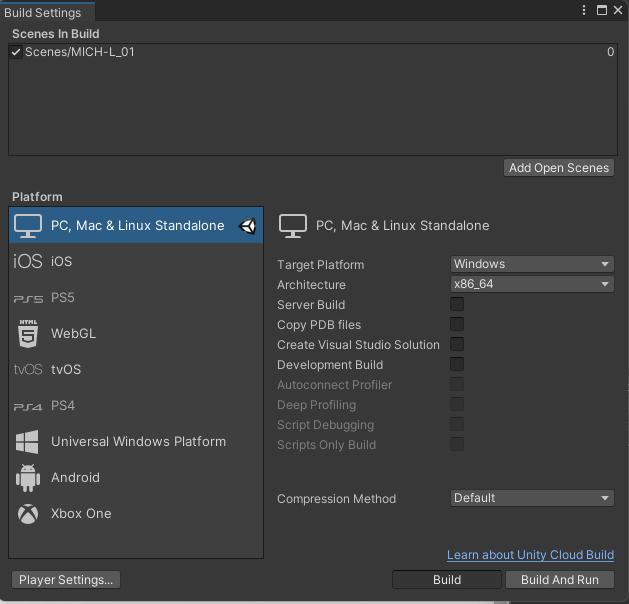The height and width of the screenshot is (604, 629).
Task: Click the Universal Windows Platform logo icon
Action: tap(27, 442)
